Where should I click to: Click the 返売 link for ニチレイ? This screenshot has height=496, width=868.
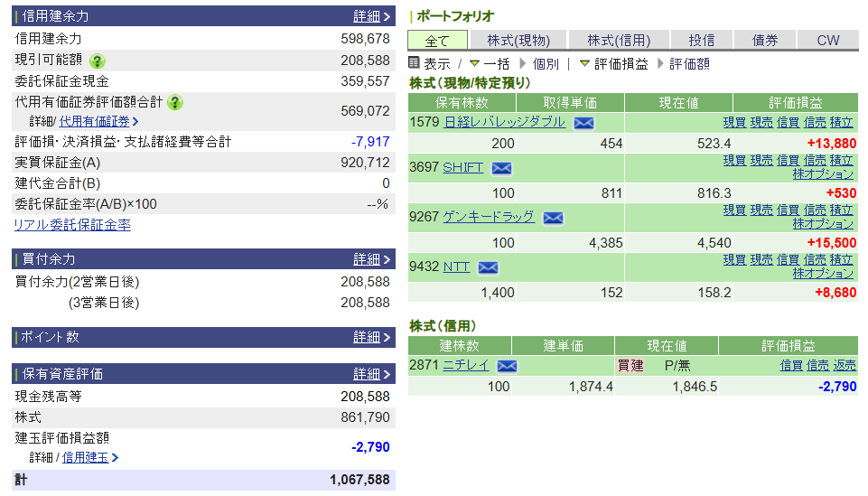tap(845, 366)
